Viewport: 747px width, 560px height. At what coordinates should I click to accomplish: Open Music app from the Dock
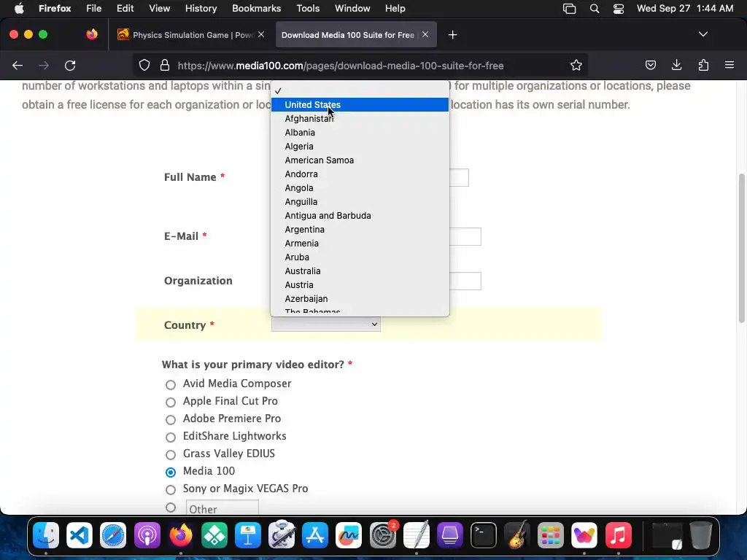tap(619, 535)
